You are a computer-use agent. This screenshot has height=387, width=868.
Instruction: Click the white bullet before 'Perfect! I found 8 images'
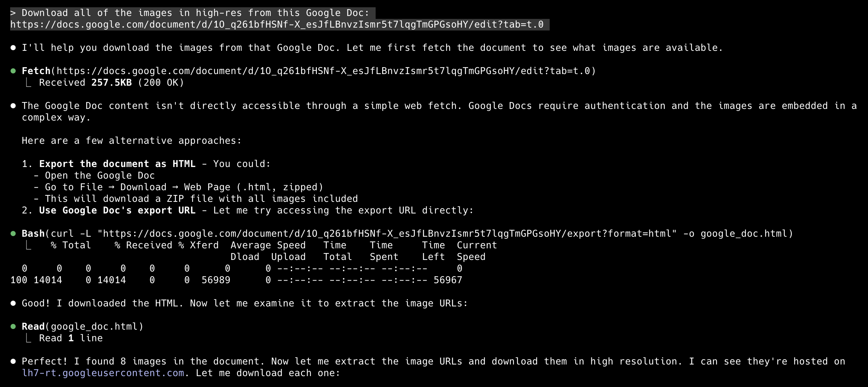[13, 361]
